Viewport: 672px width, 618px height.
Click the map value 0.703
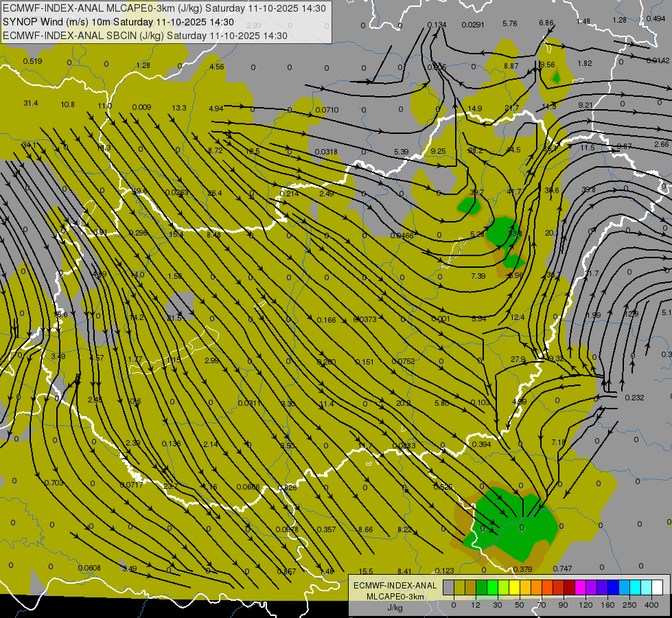54,483
